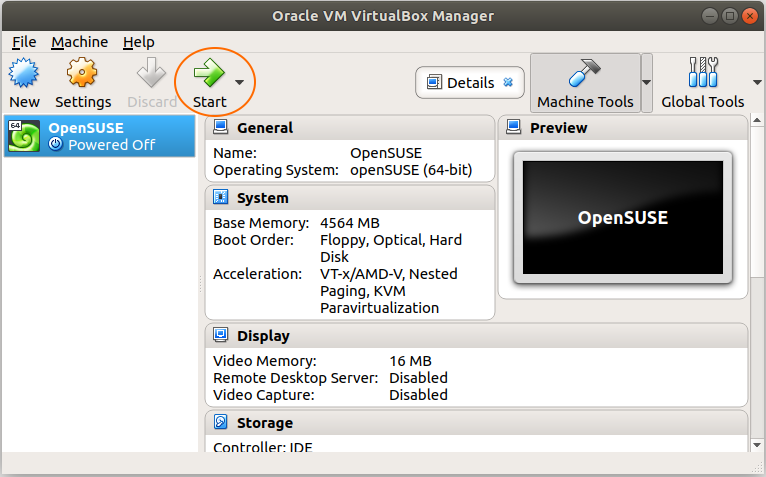
Task: Open the General section header link
Action: (265, 128)
